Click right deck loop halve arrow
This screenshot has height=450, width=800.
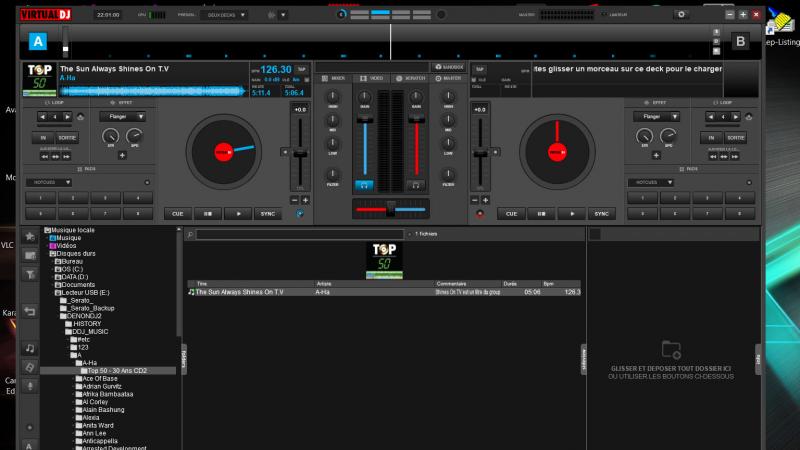pos(711,117)
